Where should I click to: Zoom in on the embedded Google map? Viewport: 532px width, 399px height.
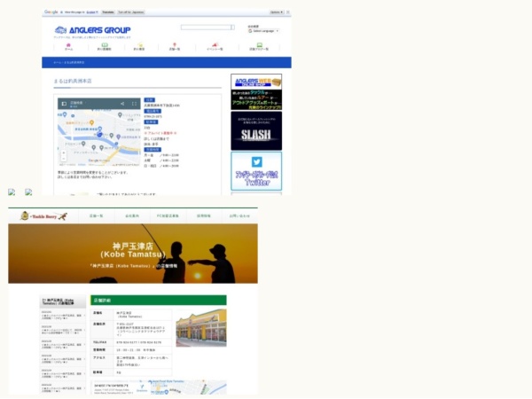64,153
